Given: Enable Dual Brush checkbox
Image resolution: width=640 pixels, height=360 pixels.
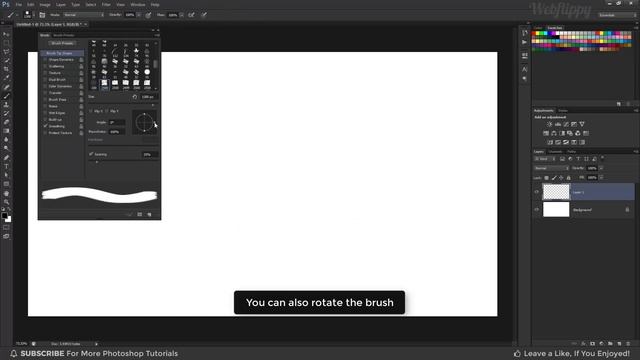Looking at the screenshot, I should click(x=45, y=80).
